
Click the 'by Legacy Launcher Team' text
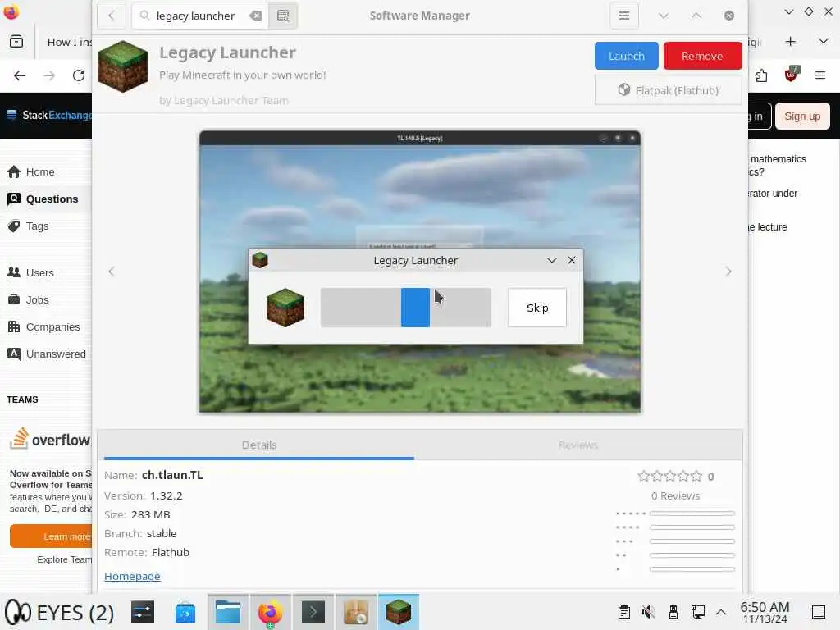[223, 100]
